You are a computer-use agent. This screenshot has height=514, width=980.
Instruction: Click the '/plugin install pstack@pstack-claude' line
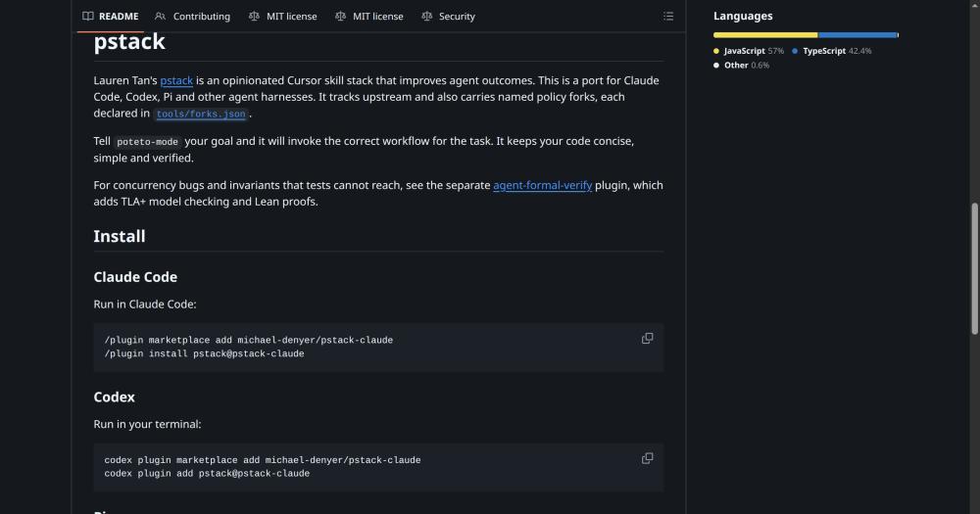pyautogui.click(x=205, y=354)
